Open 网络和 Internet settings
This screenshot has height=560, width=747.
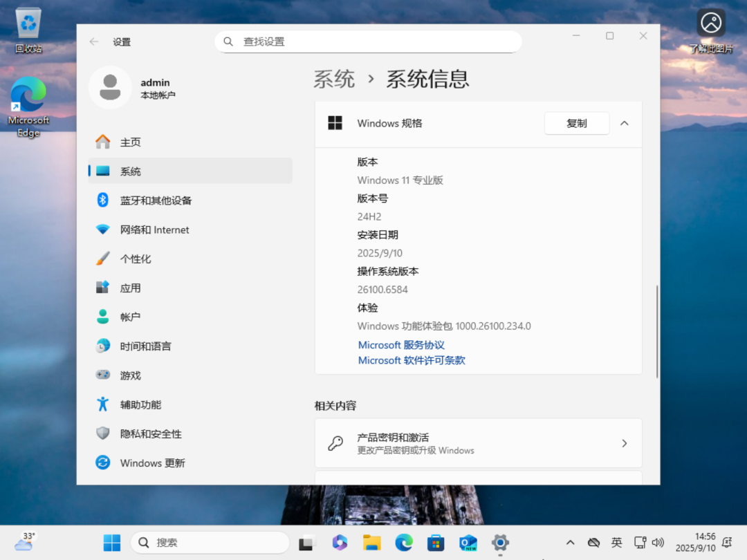tap(190, 230)
